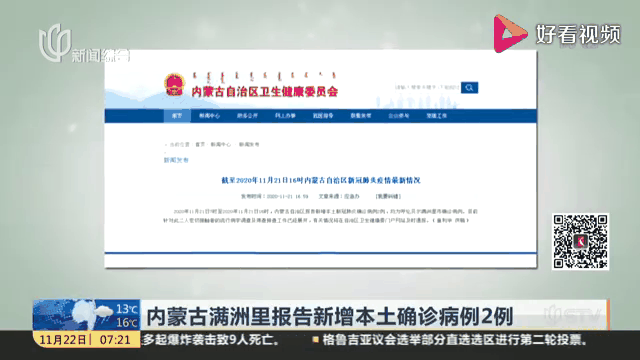The image size is (640, 360).
Task: Click the 首页 breadcrumb link
Action: [x=200, y=144]
